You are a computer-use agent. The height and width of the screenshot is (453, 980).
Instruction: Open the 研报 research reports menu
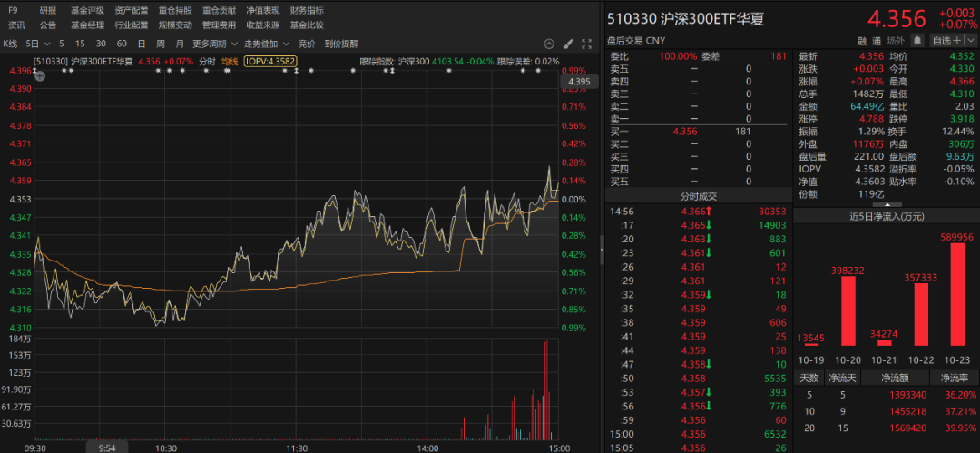coord(47,11)
